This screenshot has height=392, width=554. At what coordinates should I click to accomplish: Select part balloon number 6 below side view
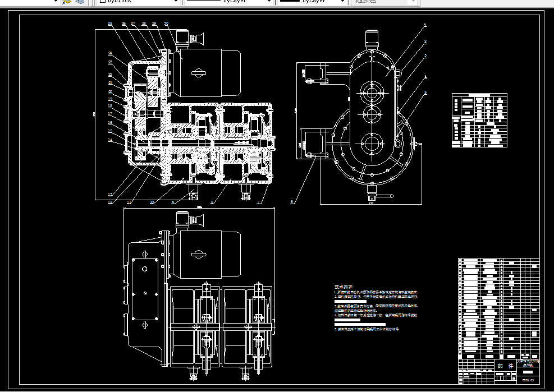pos(292,202)
